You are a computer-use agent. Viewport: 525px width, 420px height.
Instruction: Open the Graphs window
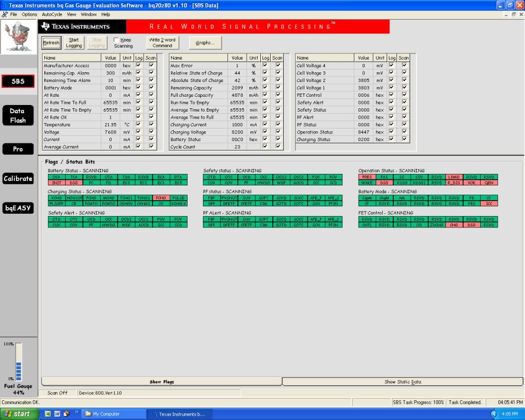[x=205, y=43]
